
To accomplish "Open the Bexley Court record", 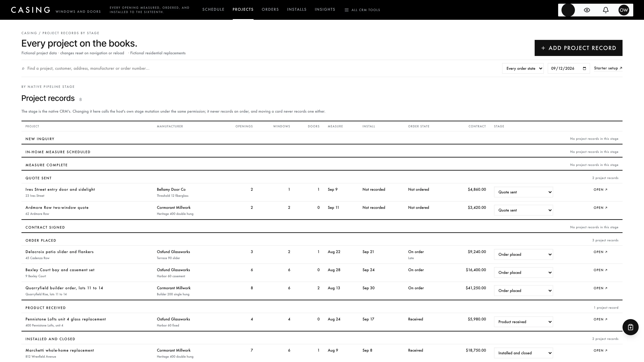I will (600, 270).
